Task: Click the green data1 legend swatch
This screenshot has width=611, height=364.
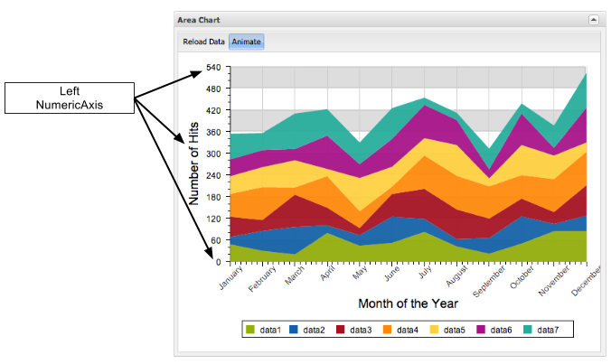Action: (x=250, y=331)
